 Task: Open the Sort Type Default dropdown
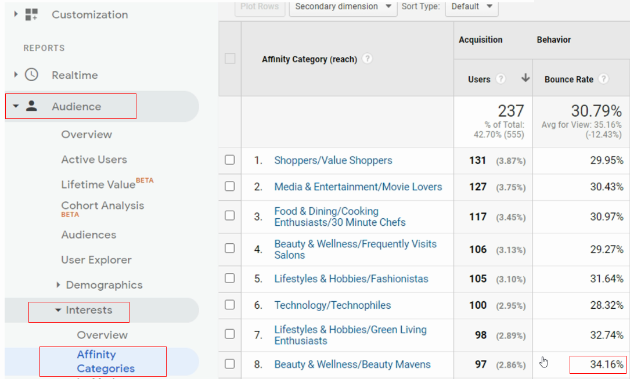(472, 7)
